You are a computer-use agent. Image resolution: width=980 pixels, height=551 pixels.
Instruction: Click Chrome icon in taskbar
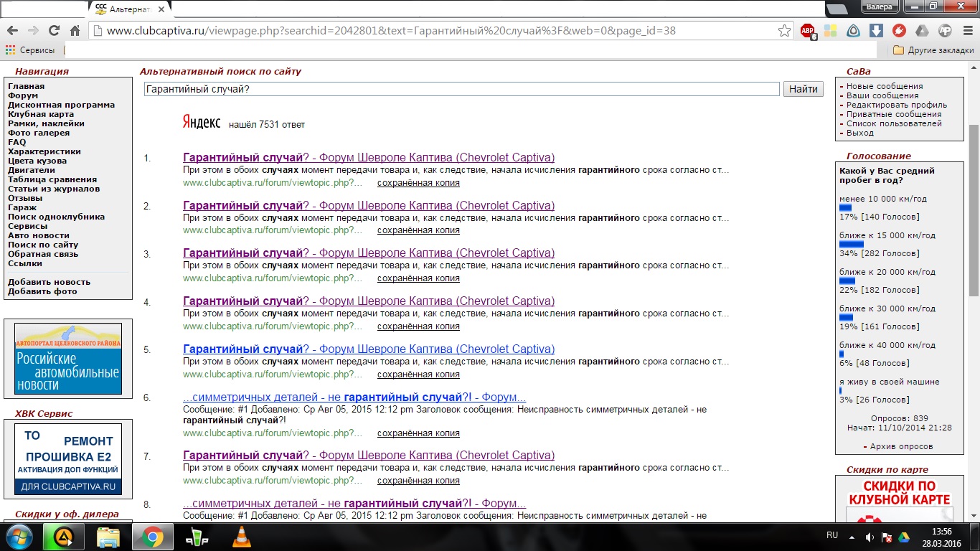coord(152,537)
